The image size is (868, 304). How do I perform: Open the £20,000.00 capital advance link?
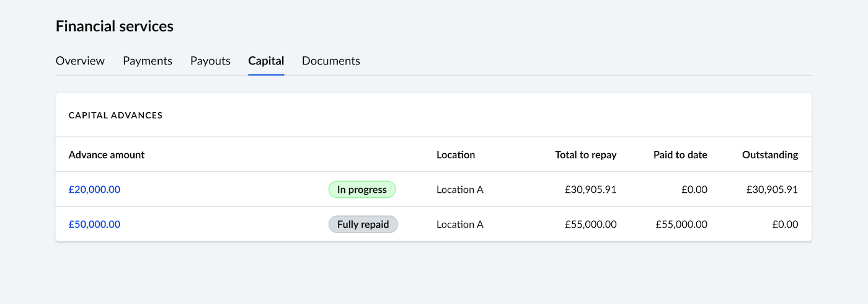coord(94,190)
